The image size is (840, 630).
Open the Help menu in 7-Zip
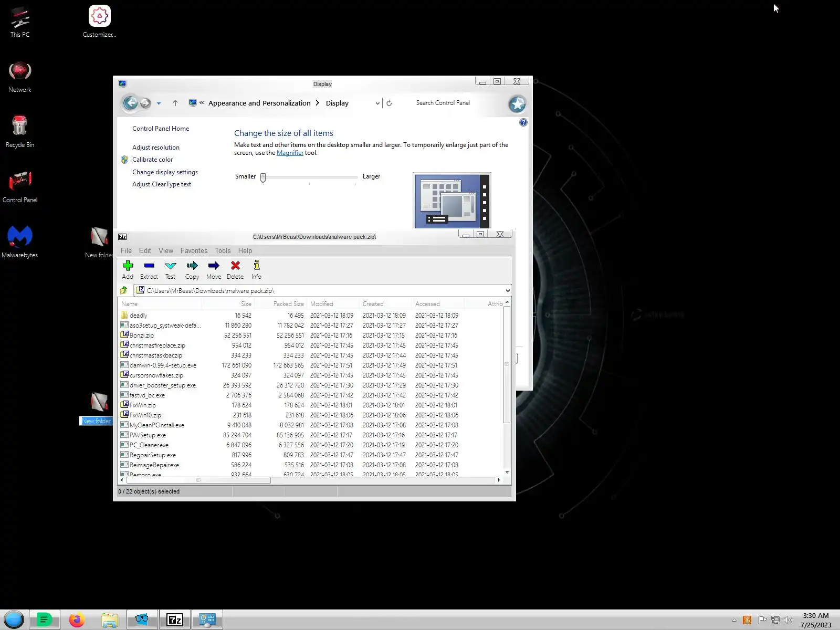pyautogui.click(x=245, y=250)
